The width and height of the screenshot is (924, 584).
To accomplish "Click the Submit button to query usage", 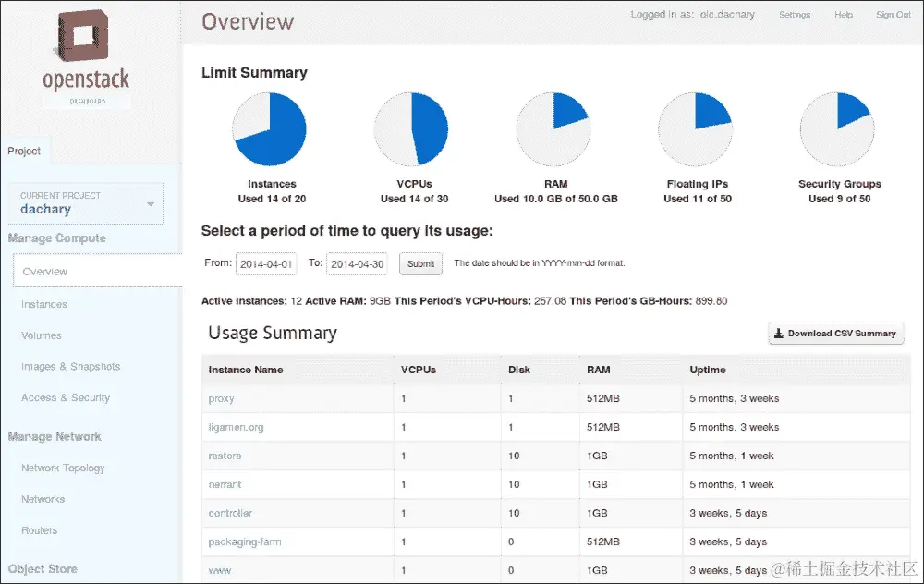I will tap(420, 263).
